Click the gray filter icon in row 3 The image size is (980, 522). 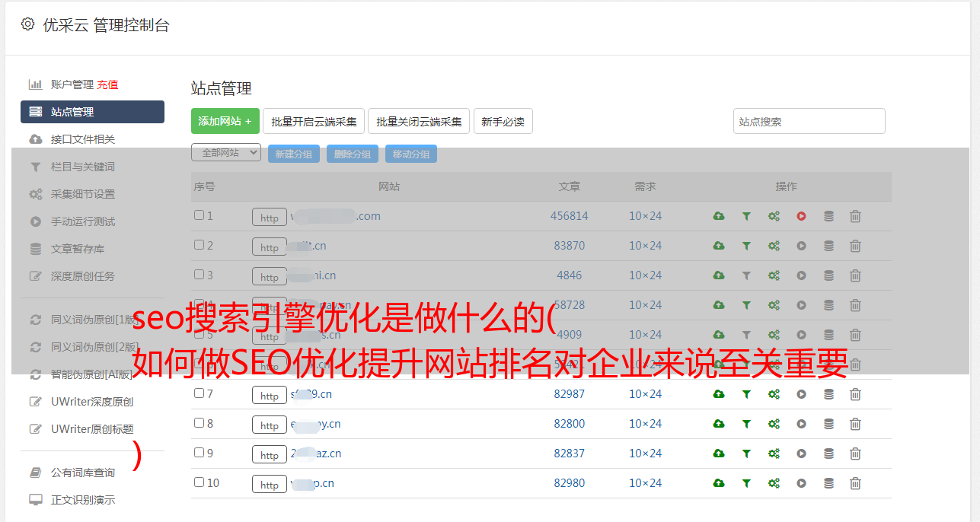(746, 275)
